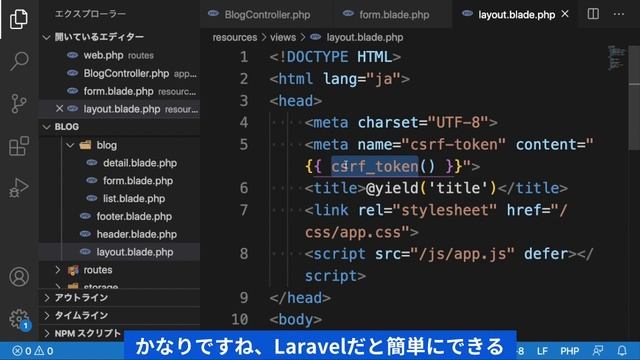Click line number 9 in gutter
Viewport: 640px width, 360px height.
(x=244, y=298)
